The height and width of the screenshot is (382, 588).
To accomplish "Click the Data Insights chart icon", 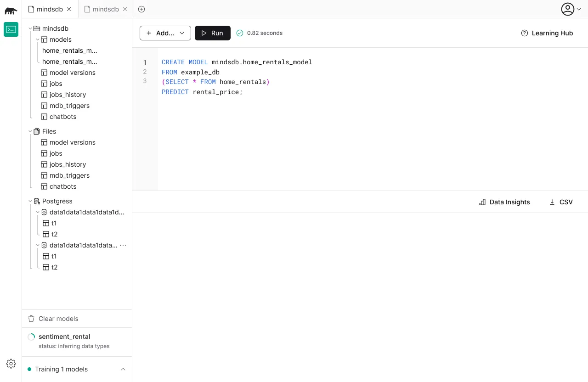I will pos(482,202).
